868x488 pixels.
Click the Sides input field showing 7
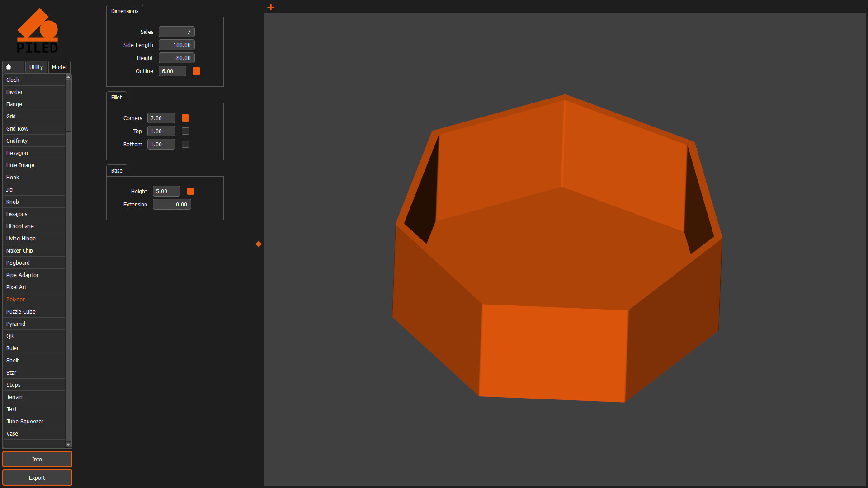176,32
